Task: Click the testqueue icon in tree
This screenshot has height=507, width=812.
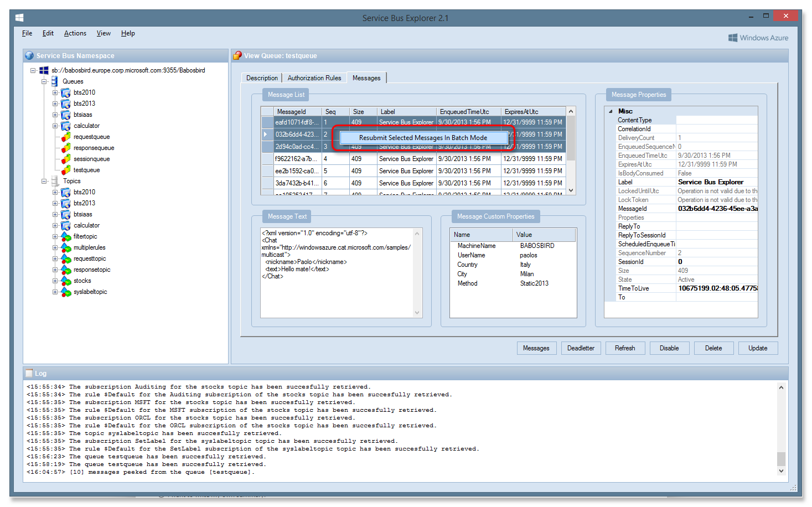Action: pos(66,170)
